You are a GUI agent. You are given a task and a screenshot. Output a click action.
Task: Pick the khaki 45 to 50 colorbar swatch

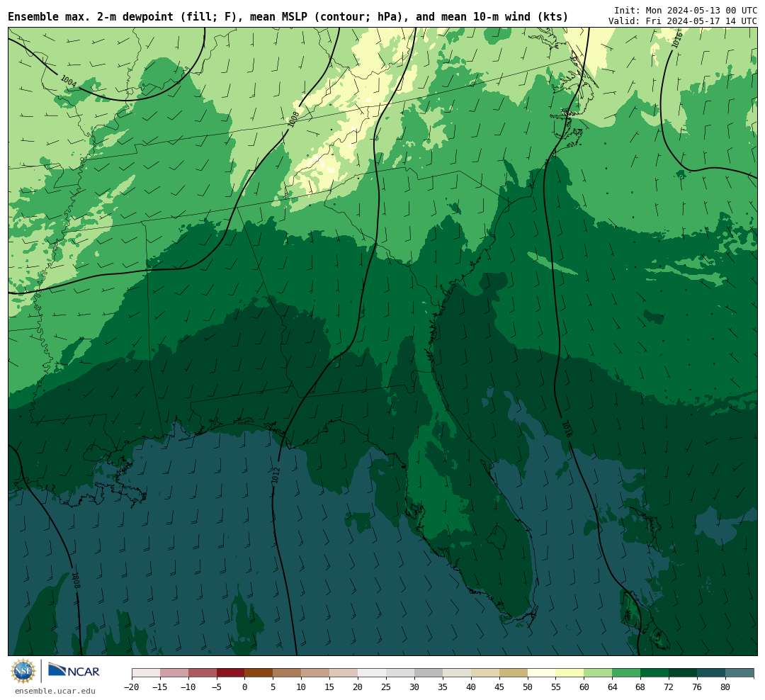[514, 673]
